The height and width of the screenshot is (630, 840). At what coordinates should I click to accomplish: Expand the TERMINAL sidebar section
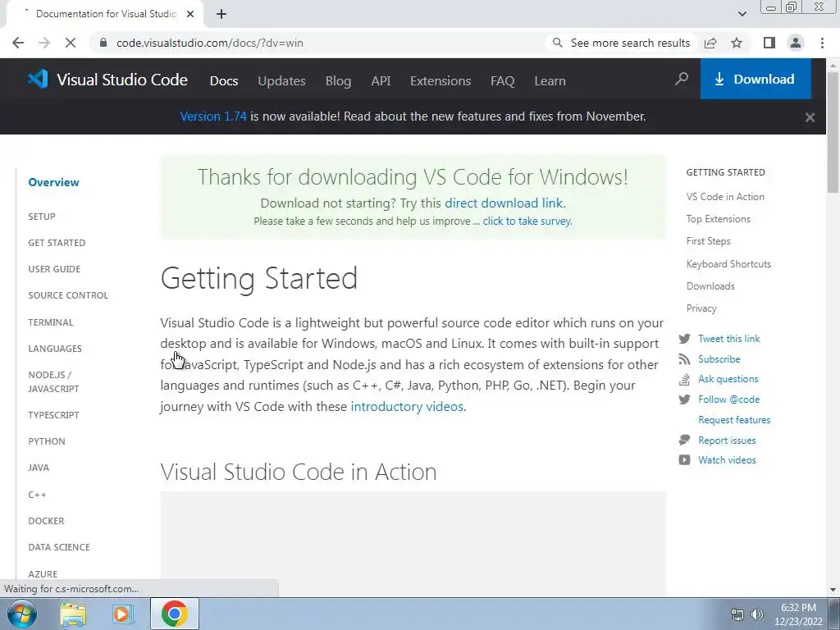click(x=51, y=322)
